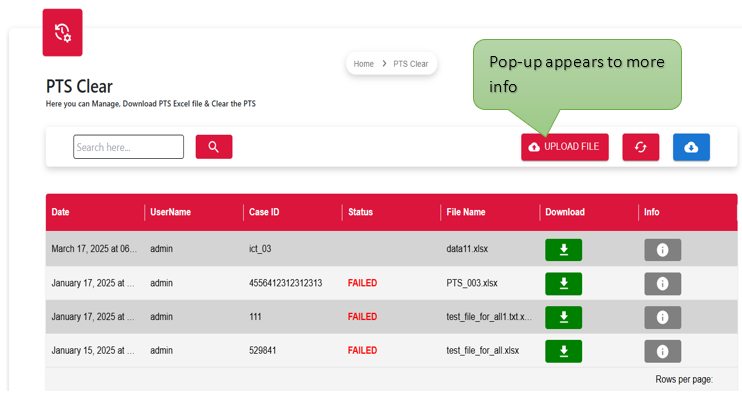Sort by the Case ID column header
This screenshot has width=742, height=397.
264,212
